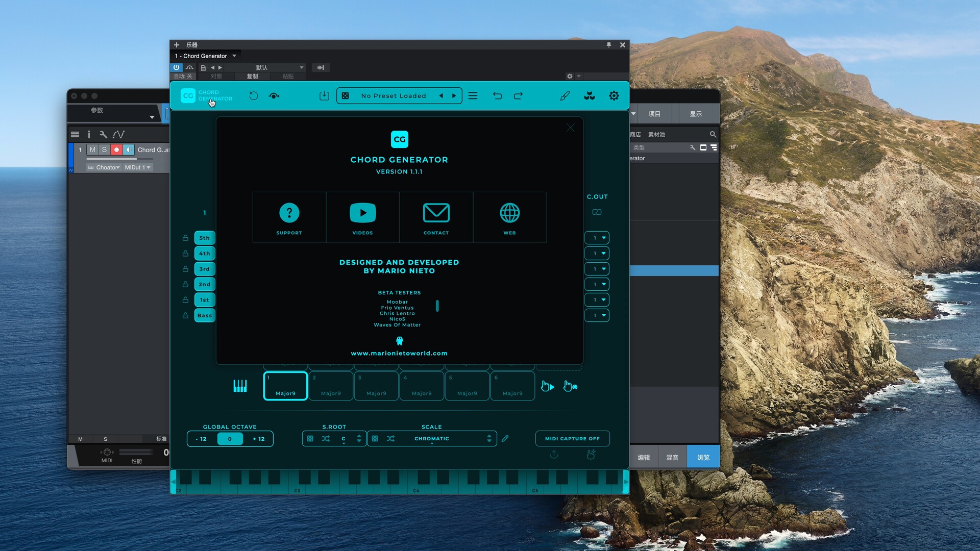Screen dimensions: 980x551
Task: Select chord pad 3 Major9
Action: tap(376, 386)
